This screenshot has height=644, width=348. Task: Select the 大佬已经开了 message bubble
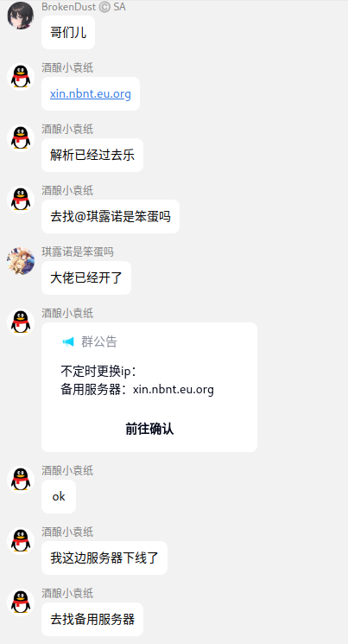(86, 277)
